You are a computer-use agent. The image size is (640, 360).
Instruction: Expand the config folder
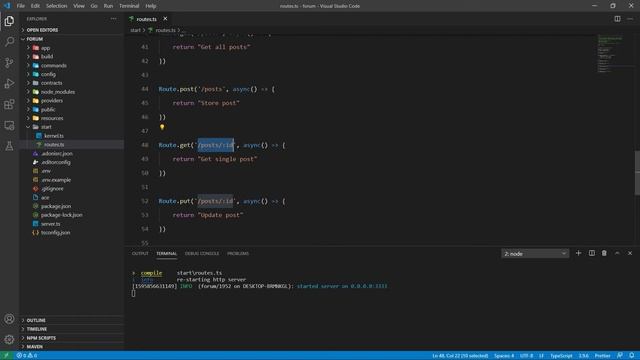(48, 74)
